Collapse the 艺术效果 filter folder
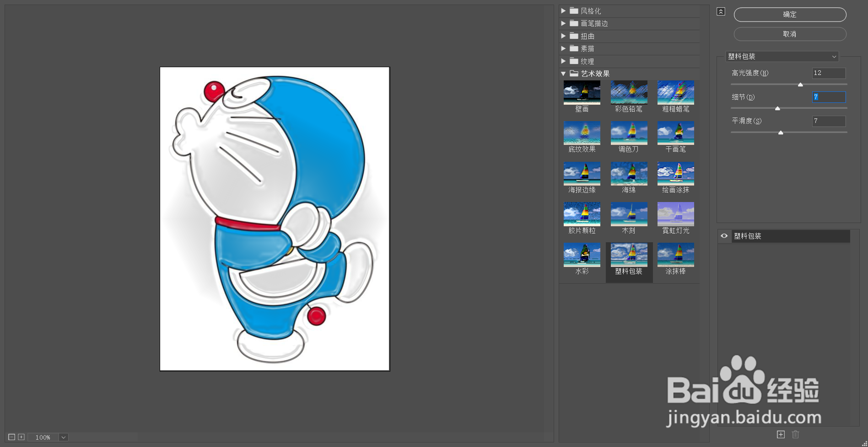The height and width of the screenshot is (447, 868). click(x=563, y=74)
